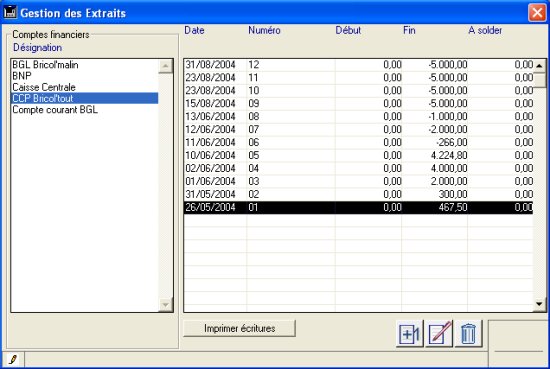
Task: Select row dated 31/05/2004
Action: (358, 194)
